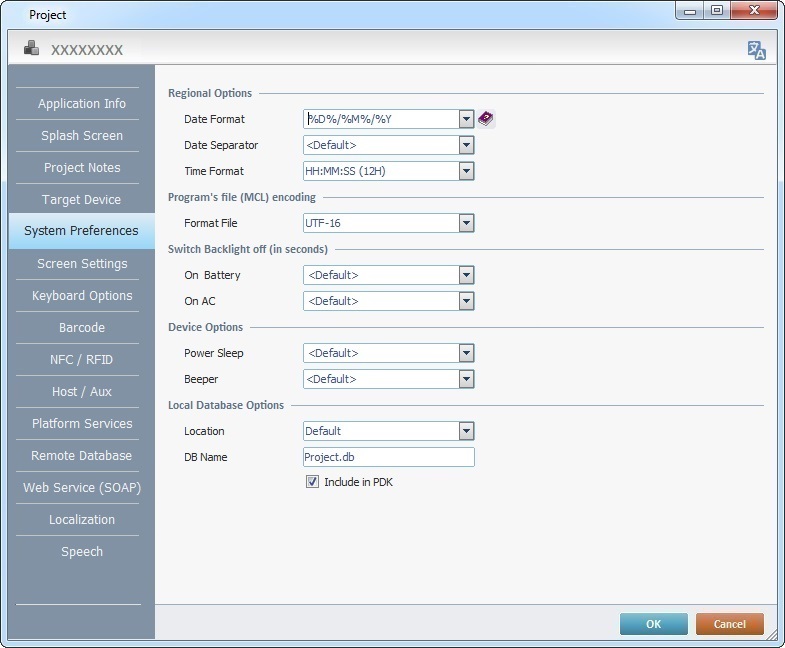Expand the Date Format dropdown

point(466,119)
